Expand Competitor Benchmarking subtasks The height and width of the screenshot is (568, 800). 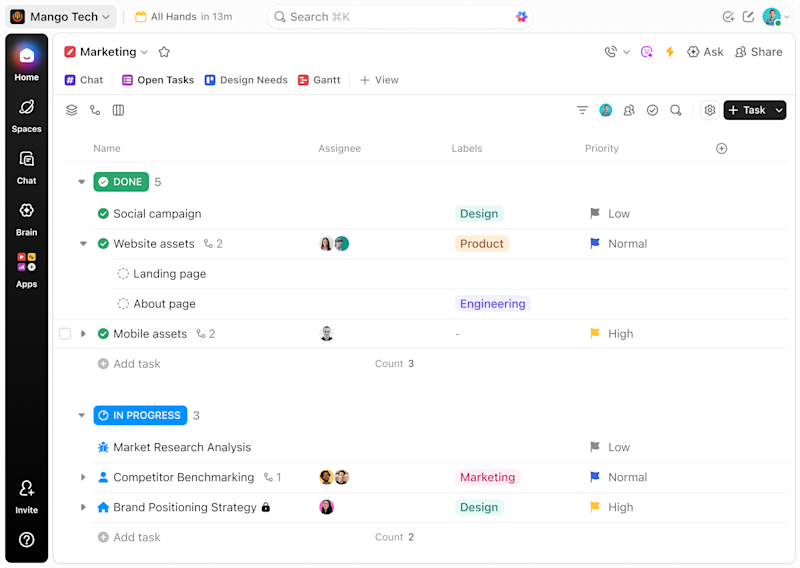click(83, 477)
